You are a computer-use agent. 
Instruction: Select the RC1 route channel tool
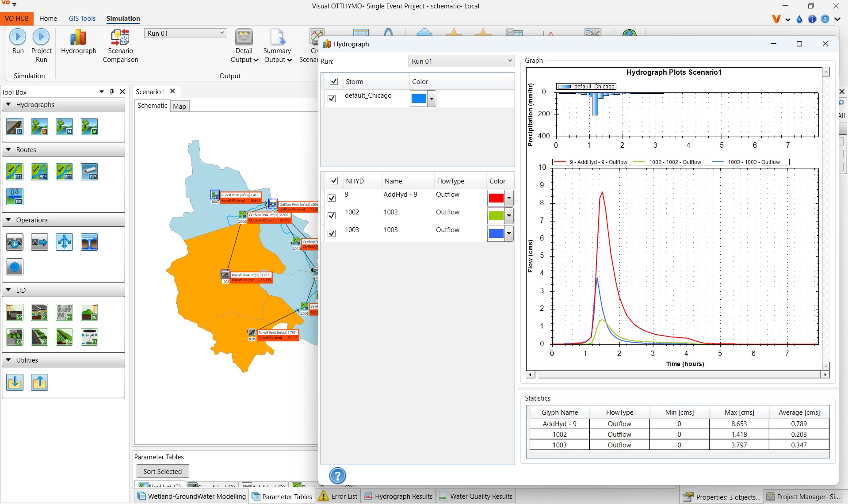pyautogui.click(x=15, y=172)
